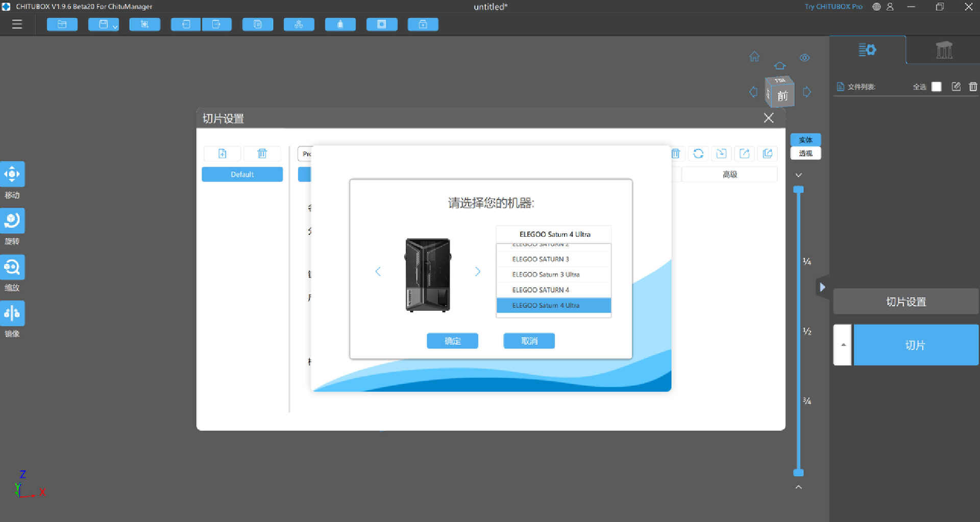This screenshot has height=522, width=980.
Task: Choose highlighted ELEGOO Saturn 4 Ultra item
Action: [554, 305]
